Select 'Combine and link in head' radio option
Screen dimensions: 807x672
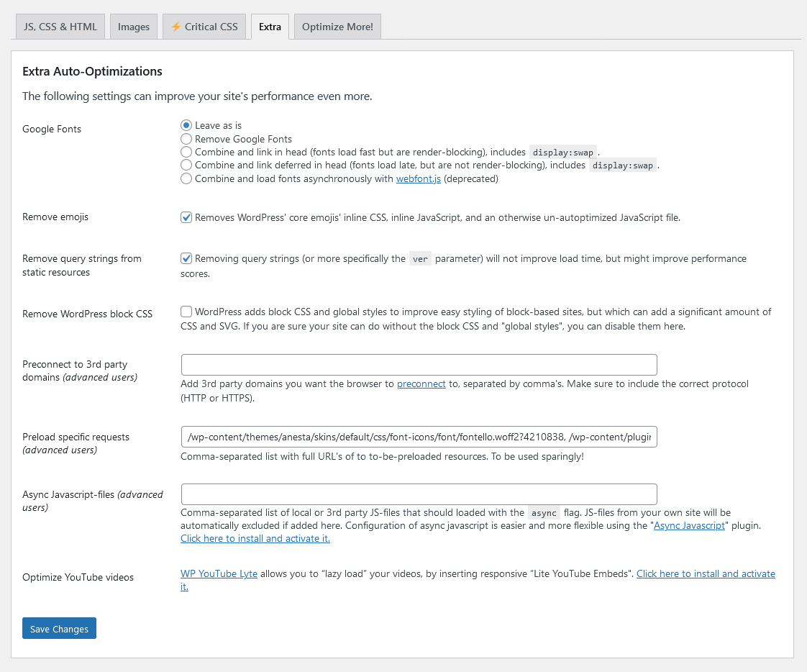point(186,152)
